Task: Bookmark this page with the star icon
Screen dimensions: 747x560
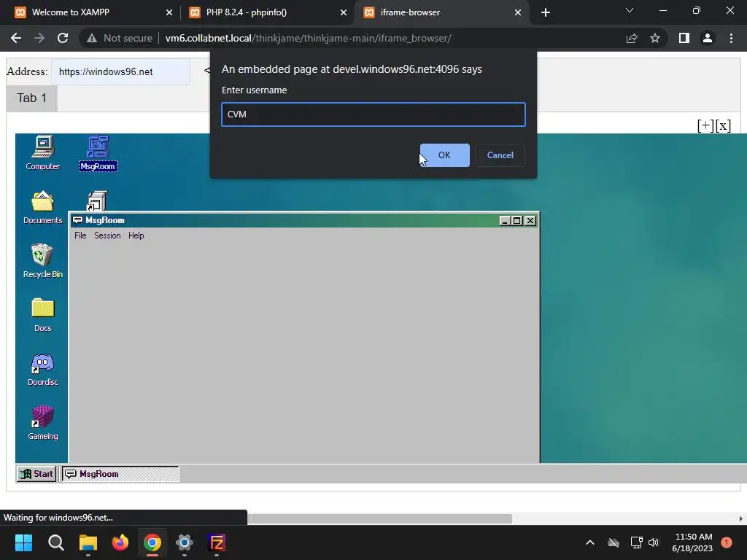Action: [x=655, y=38]
